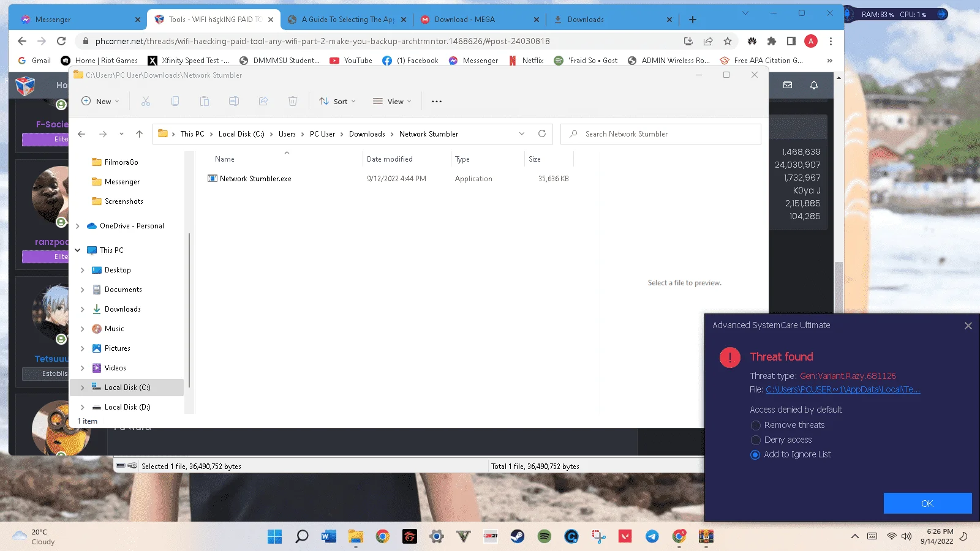Expand OneDrive - Personal tree node
The image size is (980, 551).
[78, 226]
